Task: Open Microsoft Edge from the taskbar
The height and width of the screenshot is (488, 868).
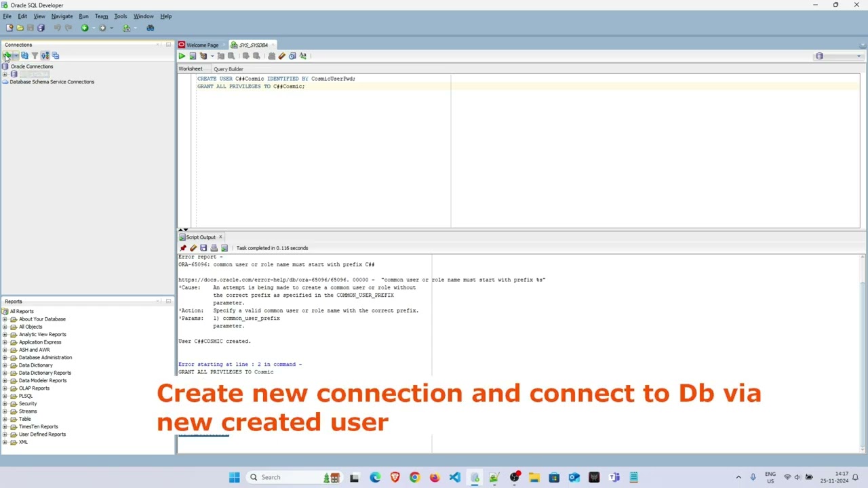Action: 375,477
